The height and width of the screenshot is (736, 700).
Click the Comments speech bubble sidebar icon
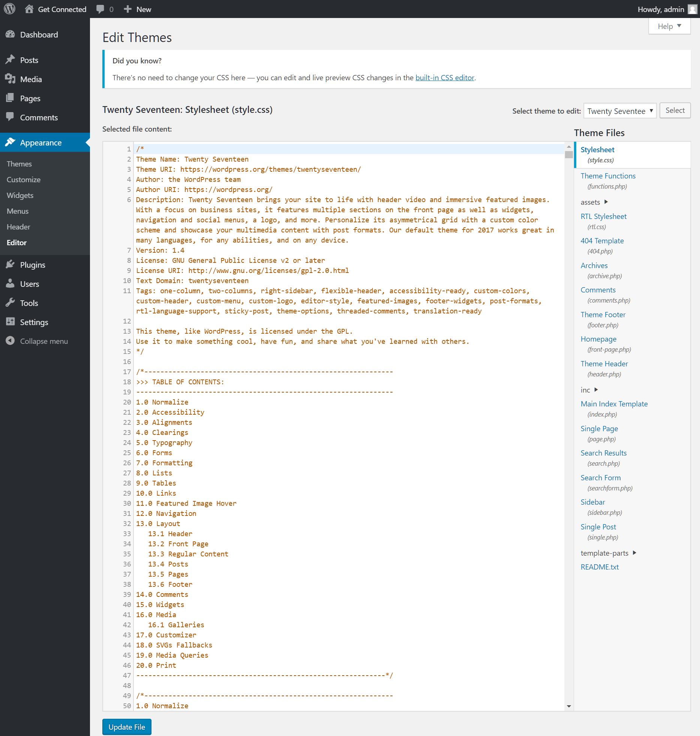pos(10,117)
